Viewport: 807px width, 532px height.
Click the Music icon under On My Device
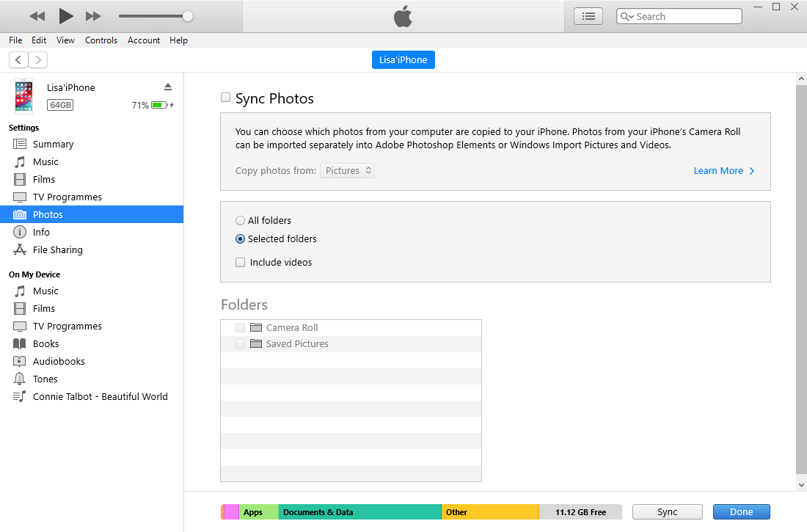[x=20, y=291]
